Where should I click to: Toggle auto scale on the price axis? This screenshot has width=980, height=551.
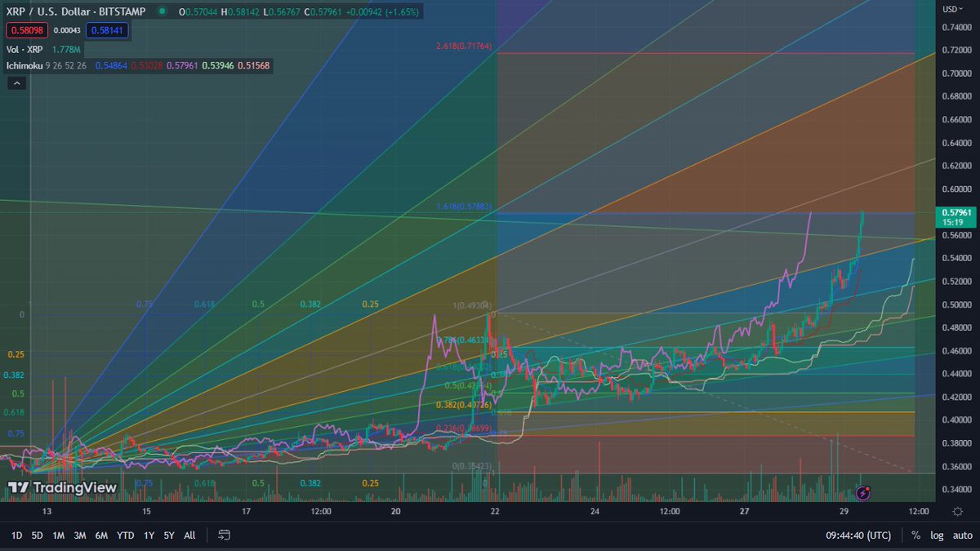tap(962, 535)
